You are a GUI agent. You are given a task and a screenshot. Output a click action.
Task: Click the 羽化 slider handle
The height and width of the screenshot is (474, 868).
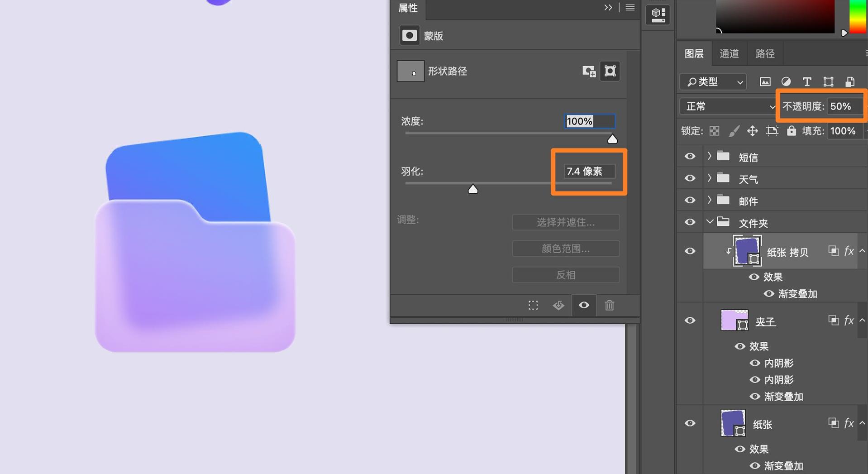click(473, 189)
